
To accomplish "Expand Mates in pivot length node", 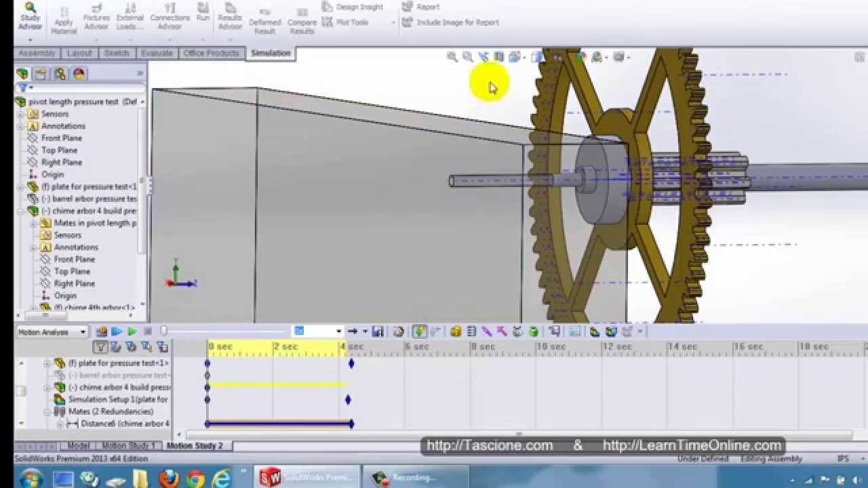I will pos(34,223).
